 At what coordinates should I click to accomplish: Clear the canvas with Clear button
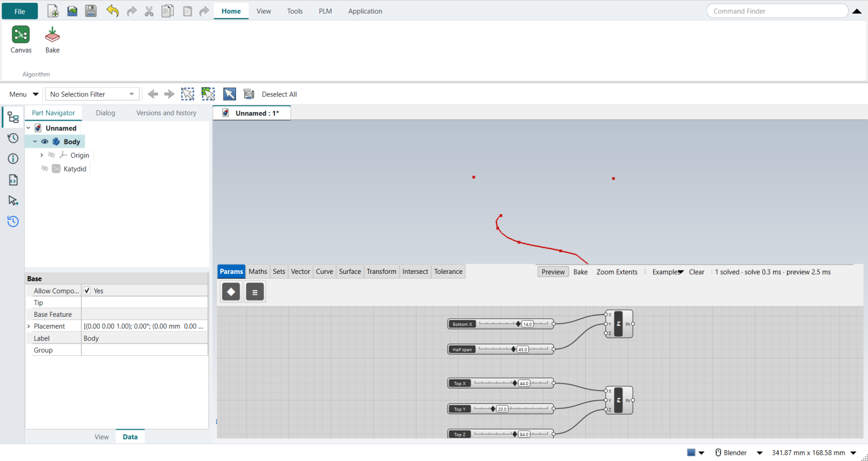point(697,272)
